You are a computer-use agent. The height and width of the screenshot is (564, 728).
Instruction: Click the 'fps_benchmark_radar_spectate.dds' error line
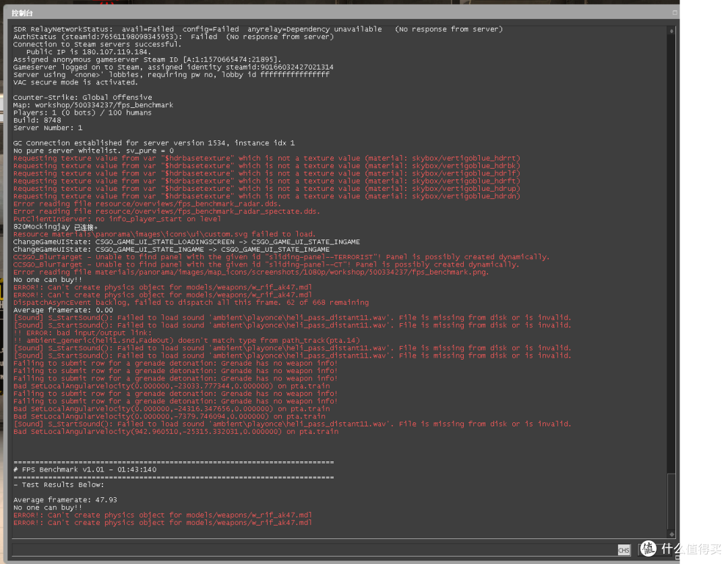click(x=166, y=211)
